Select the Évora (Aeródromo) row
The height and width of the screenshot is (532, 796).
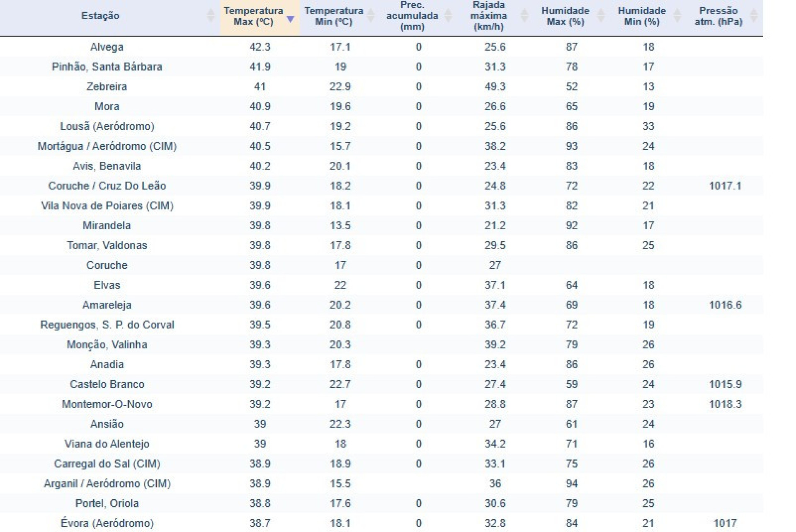pyautogui.click(x=381, y=523)
